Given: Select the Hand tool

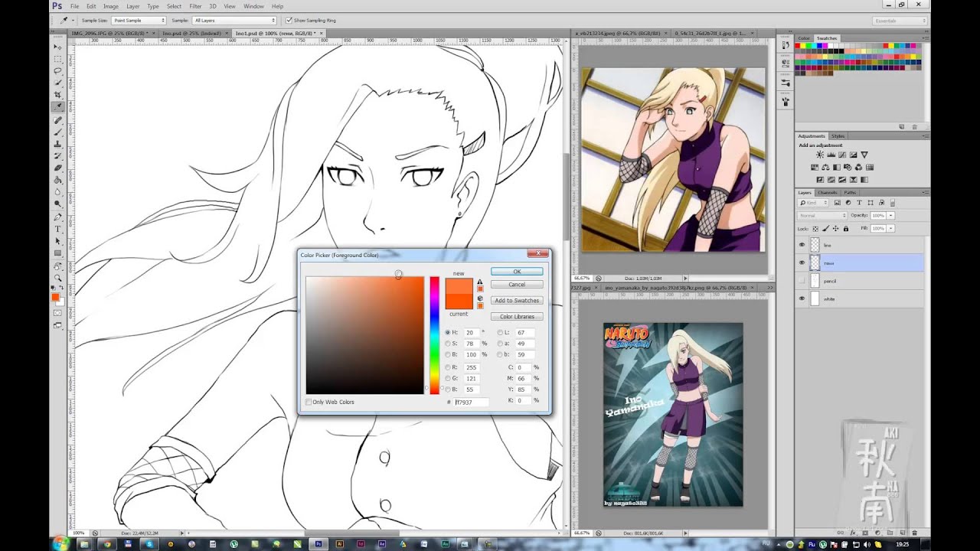Looking at the screenshot, I should coord(57,266).
